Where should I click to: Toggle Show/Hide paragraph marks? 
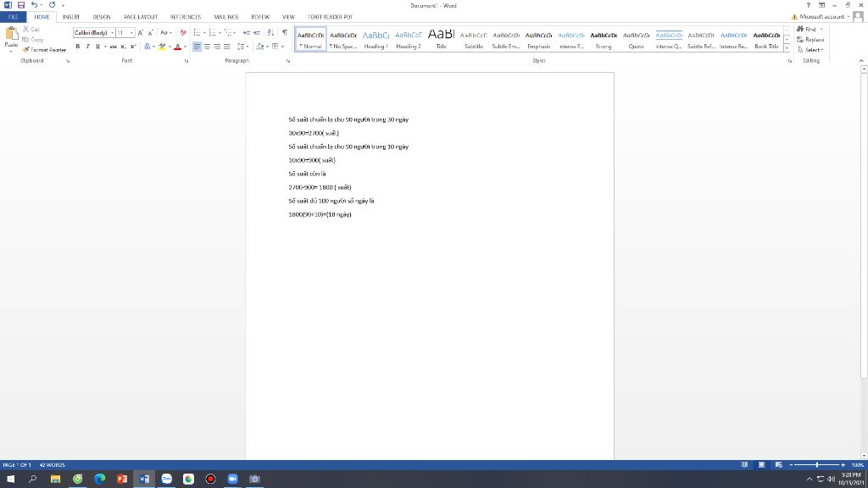[x=284, y=32]
